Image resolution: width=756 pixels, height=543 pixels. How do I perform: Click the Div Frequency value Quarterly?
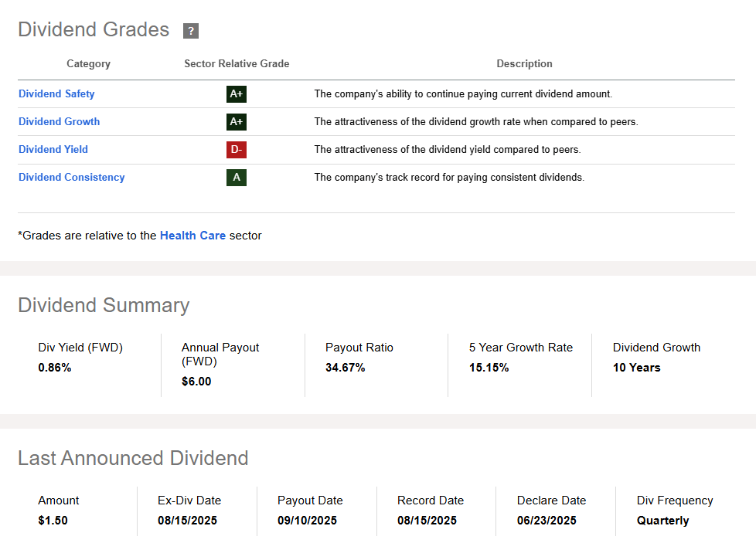pyautogui.click(x=662, y=521)
